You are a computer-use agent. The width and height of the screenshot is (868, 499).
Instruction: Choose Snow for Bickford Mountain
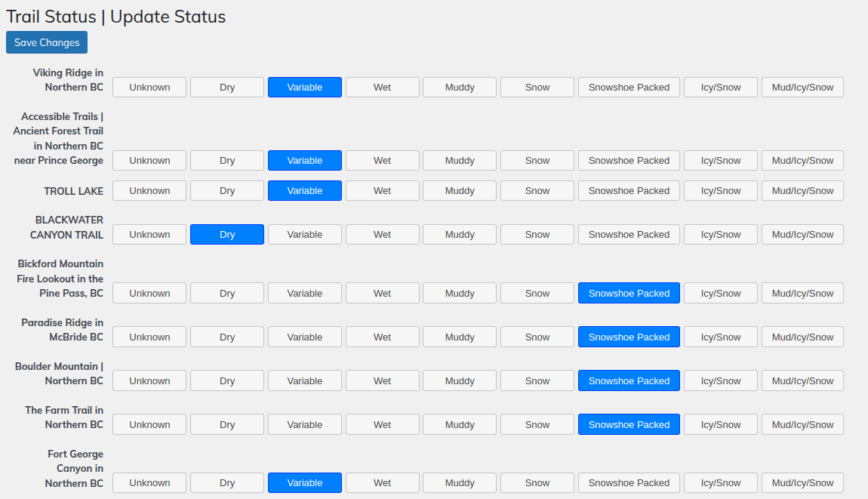pos(537,293)
